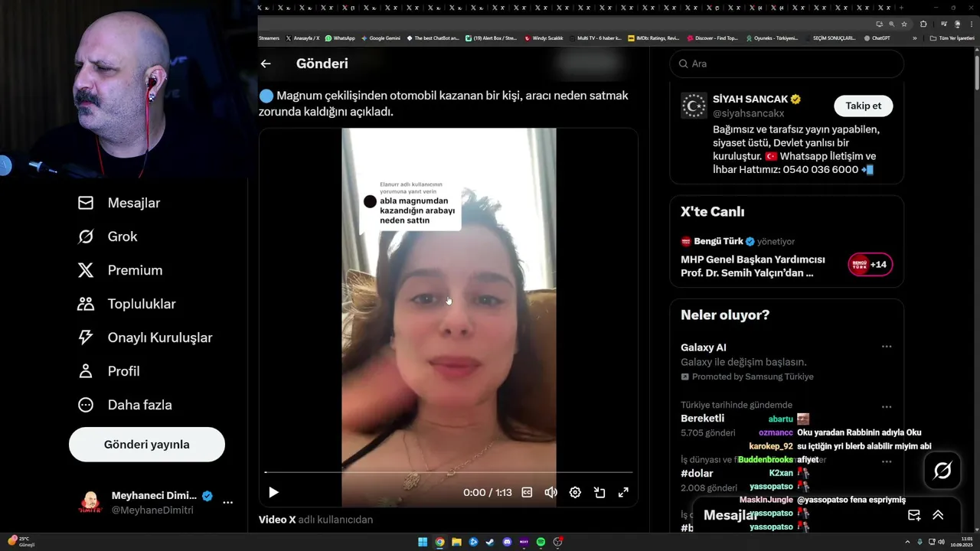
Task: Open Mesajlar in the sidebar
Action: 119,203
